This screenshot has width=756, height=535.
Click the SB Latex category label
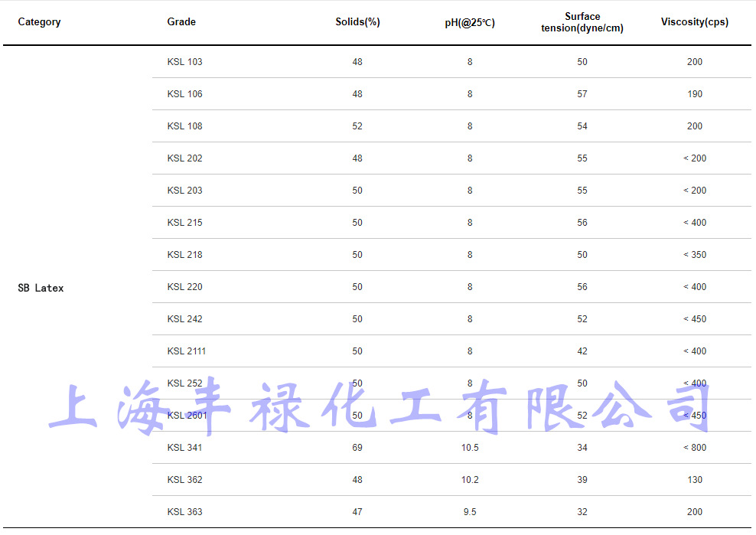point(39,288)
